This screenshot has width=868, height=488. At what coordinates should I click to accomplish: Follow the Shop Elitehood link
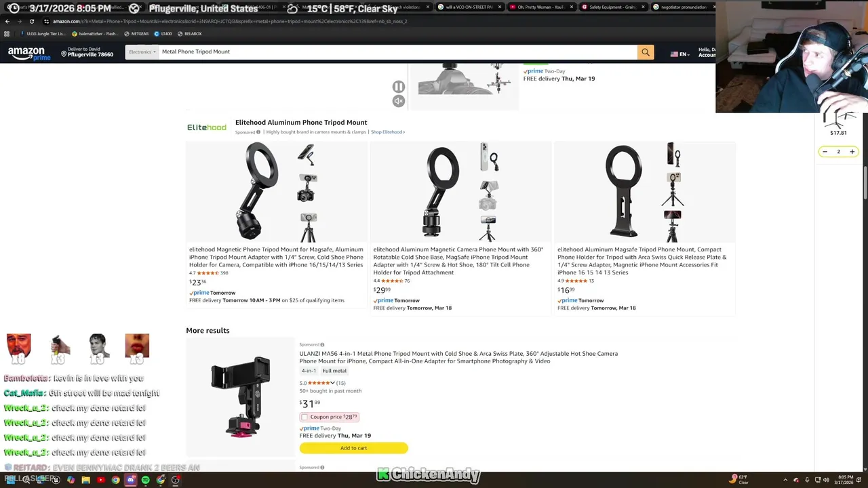(x=388, y=132)
